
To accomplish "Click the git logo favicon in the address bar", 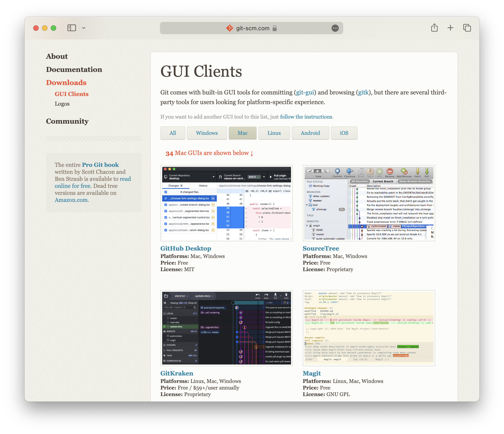I will click(229, 28).
